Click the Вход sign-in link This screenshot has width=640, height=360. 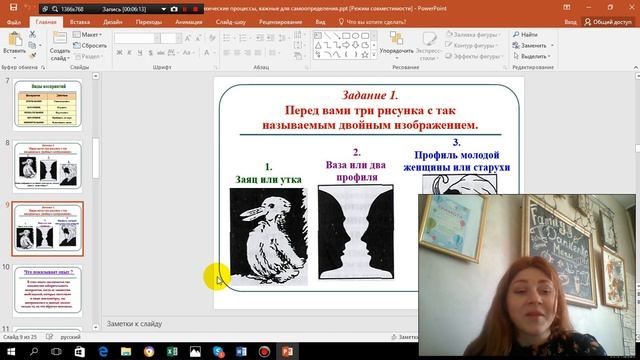pos(570,22)
